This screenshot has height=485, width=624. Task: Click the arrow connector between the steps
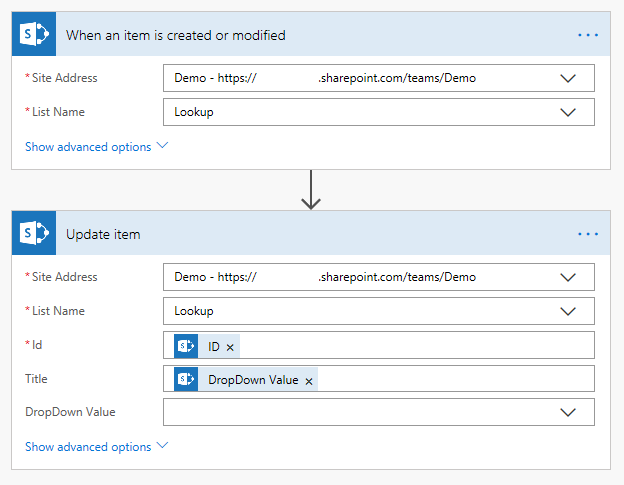(x=311, y=189)
